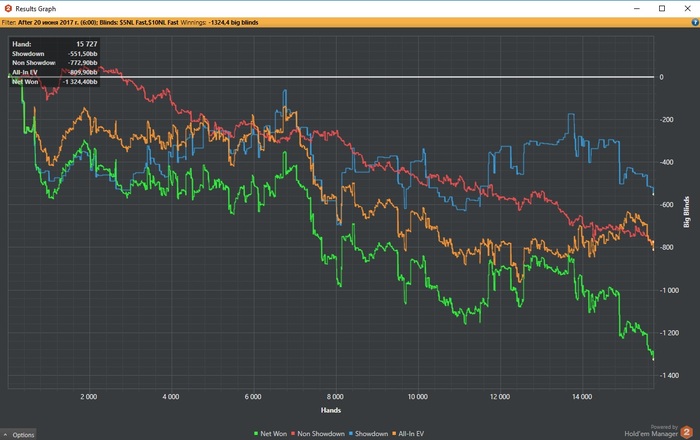Click the Showdown -551,50bb tooltip value

(x=83, y=54)
